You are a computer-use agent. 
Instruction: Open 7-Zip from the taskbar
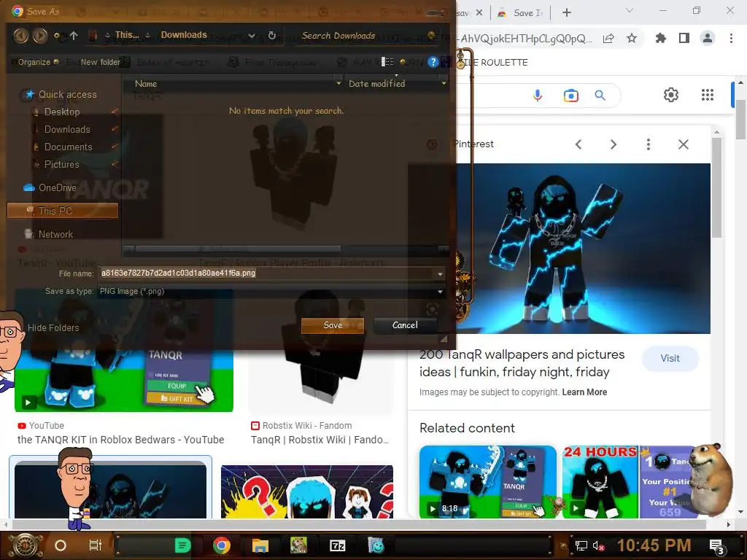tap(338, 545)
